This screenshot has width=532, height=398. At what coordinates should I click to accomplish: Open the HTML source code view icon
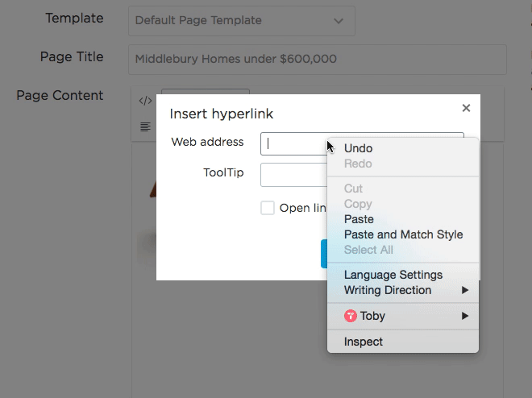click(145, 101)
